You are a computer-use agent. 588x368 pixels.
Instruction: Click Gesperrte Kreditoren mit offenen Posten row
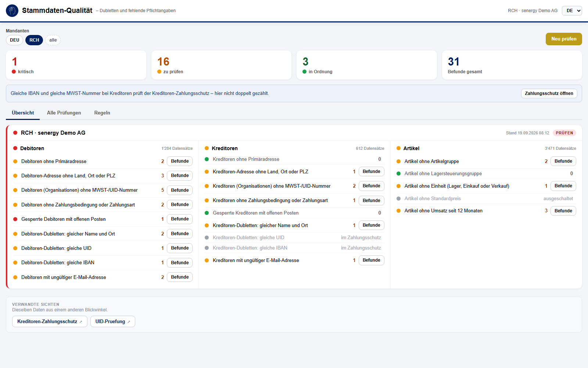[x=294, y=213]
